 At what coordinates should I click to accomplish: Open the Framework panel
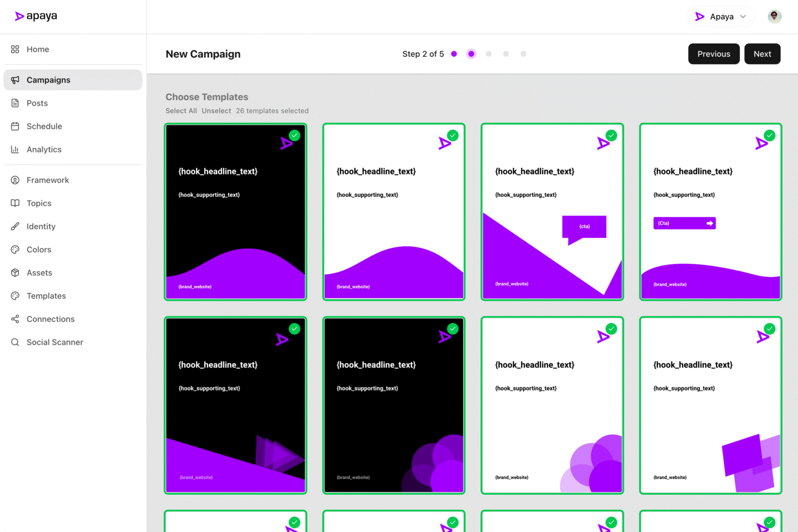click(48, 180)
